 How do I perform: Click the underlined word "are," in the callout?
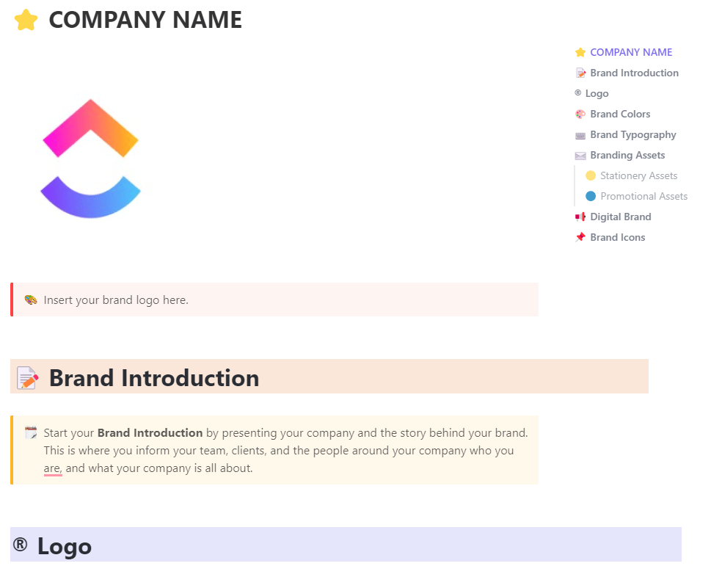[52, 468]
